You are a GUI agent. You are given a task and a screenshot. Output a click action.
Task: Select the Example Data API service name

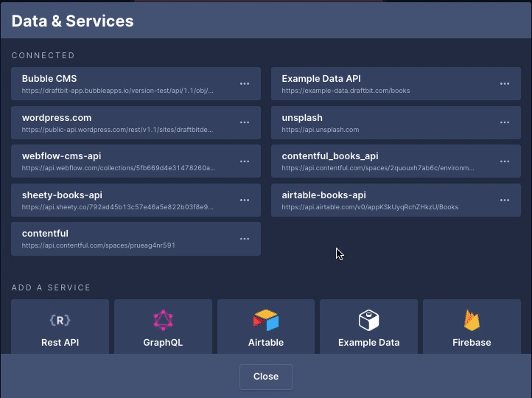[321, 79]
